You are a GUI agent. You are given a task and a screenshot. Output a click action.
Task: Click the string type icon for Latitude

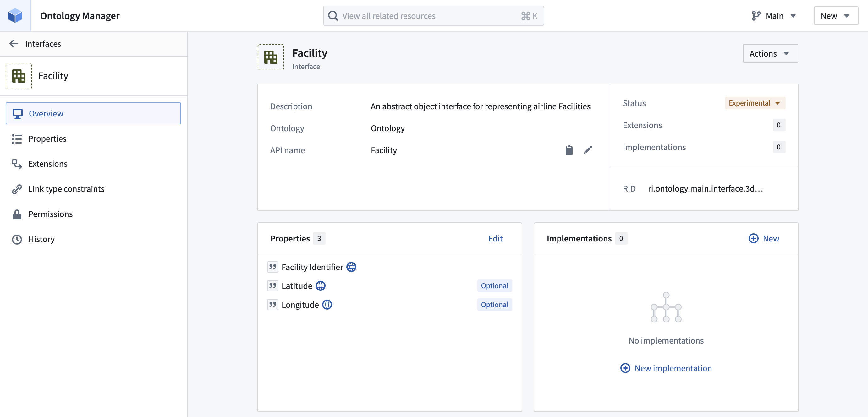coord(272,286)
